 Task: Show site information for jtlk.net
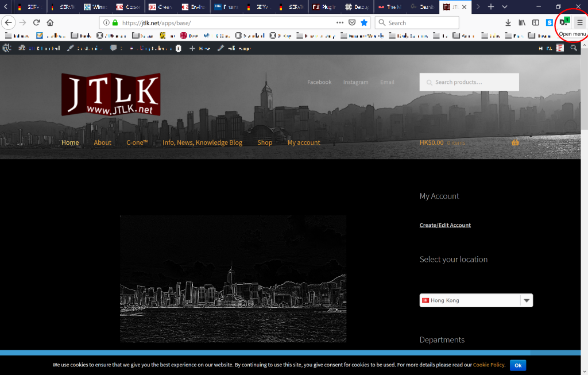click(x=106, y=23)
